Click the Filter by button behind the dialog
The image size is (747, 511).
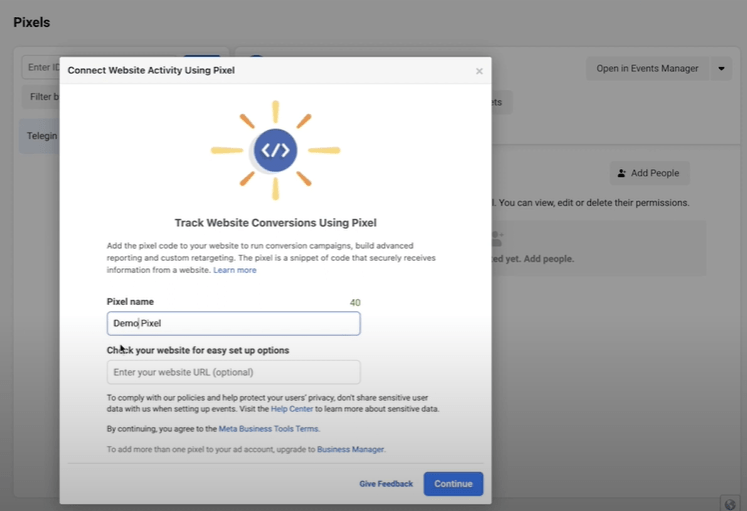(x=40, y=97)
